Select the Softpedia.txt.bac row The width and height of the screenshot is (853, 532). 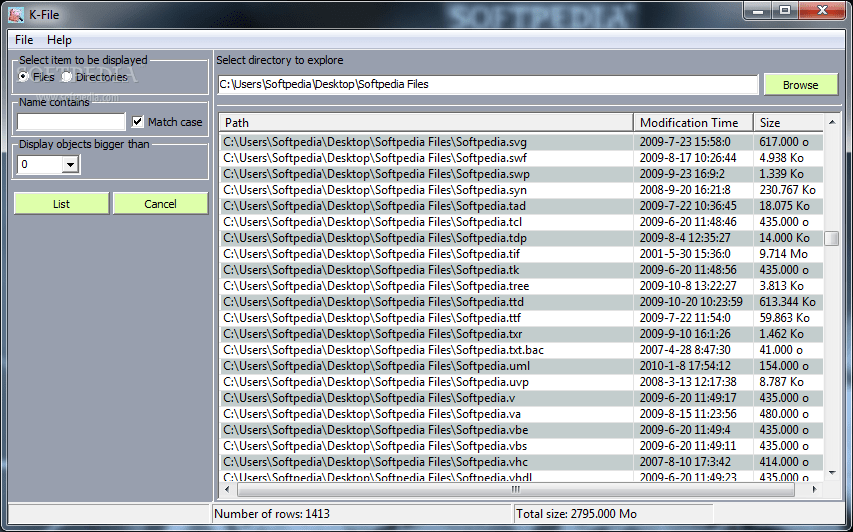click(x=521, y=350)
